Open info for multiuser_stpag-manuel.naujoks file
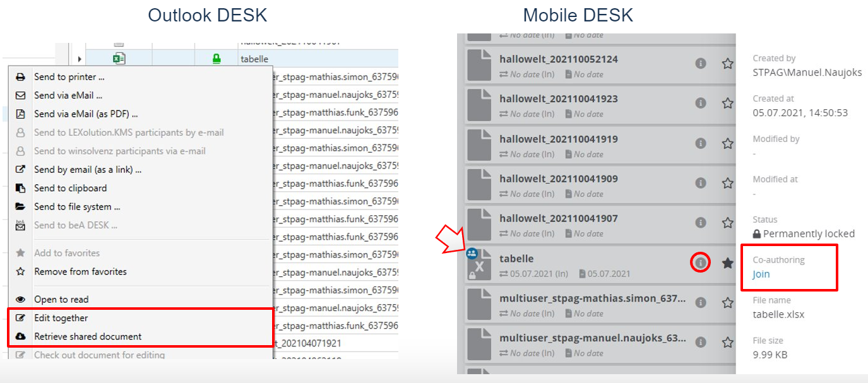Screen dimensions: 868x383 700,342
